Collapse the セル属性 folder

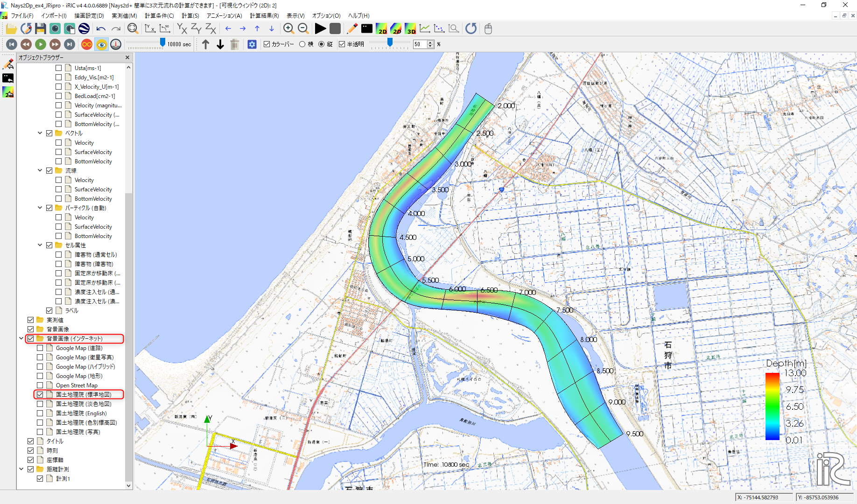[40, 245]
